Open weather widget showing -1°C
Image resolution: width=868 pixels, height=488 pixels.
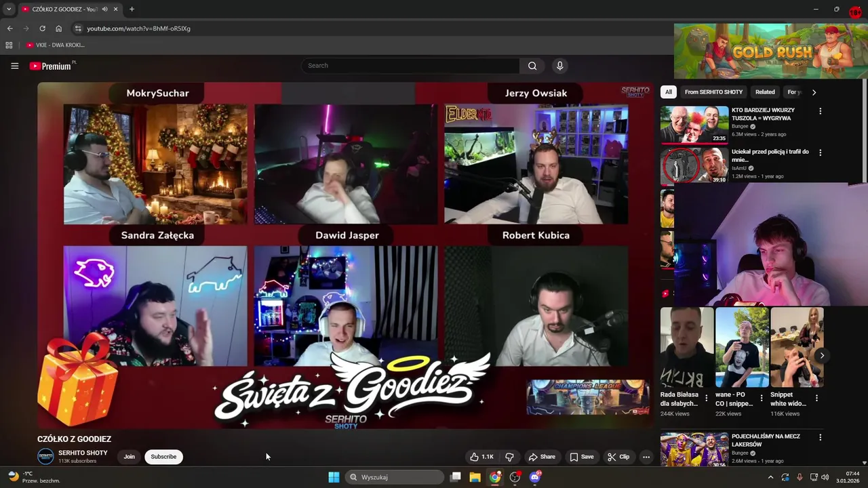point(35,477)
